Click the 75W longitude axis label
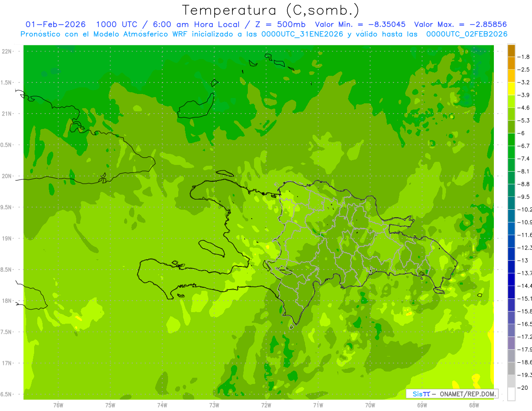The image size is (532, 411). tap(110, 405)
